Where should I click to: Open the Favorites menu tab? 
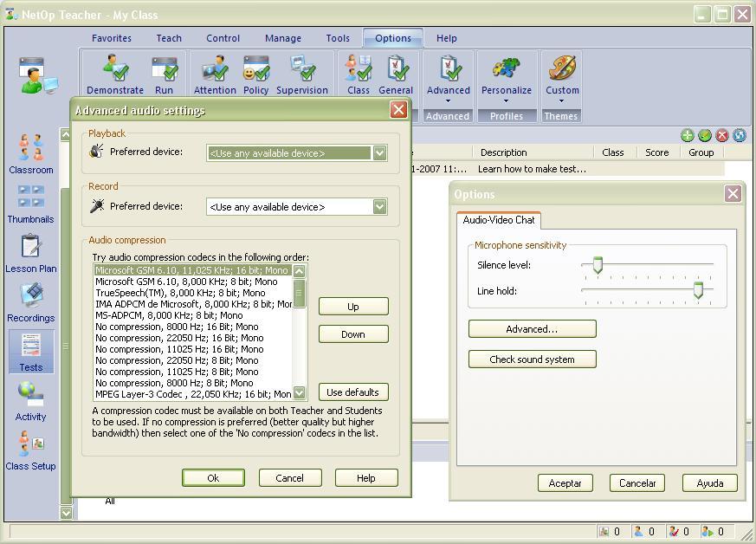tap(112, 38)
